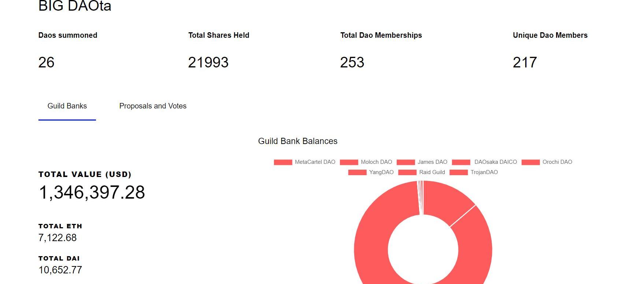Viewport: 644px width, 284px height.
Task: Click the BIG DAOta page title
Action: coord(75,6)
